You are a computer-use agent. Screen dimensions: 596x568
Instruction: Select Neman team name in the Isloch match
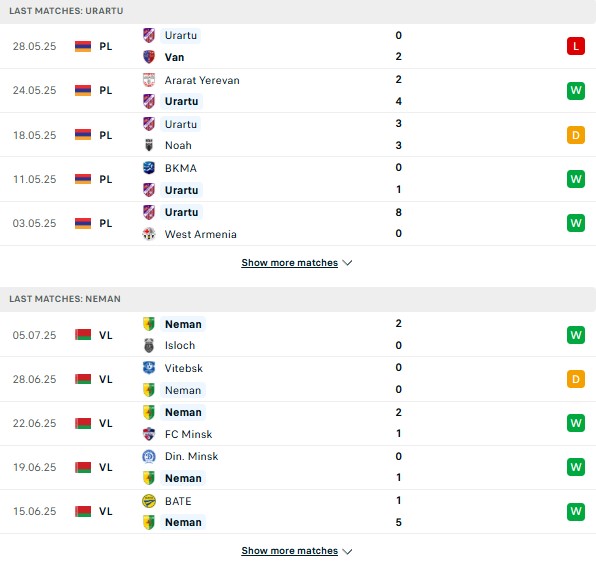tap(183, 324)
